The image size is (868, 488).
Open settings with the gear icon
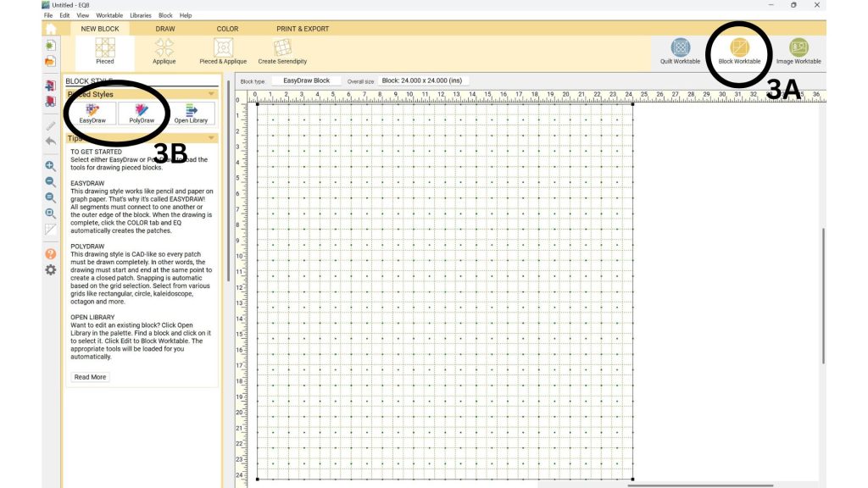pos(50,269)
